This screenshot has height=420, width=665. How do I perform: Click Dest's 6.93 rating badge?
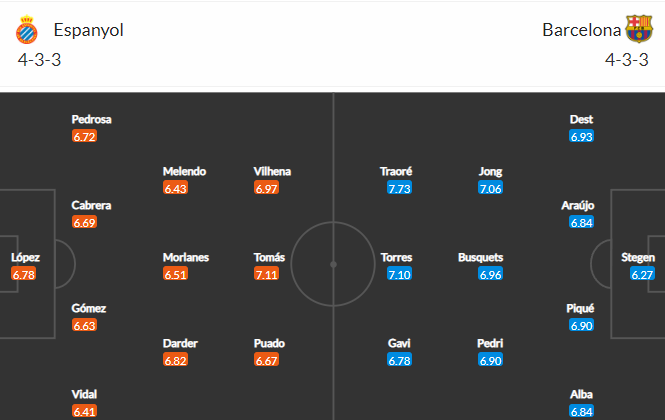click(x=581, y=137)
